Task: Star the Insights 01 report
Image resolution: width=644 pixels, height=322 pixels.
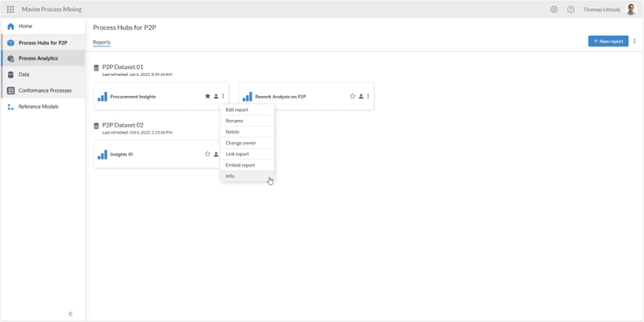Action: point(208,154)
